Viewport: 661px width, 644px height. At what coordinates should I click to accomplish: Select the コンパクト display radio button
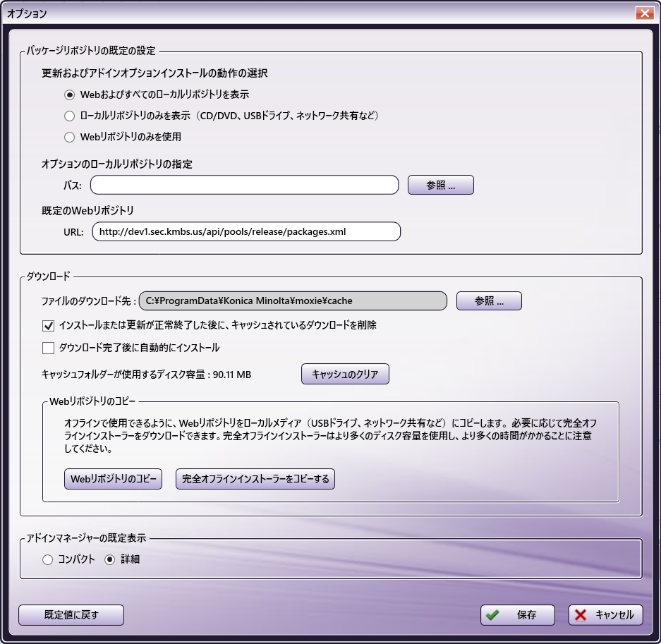[48, 559]
